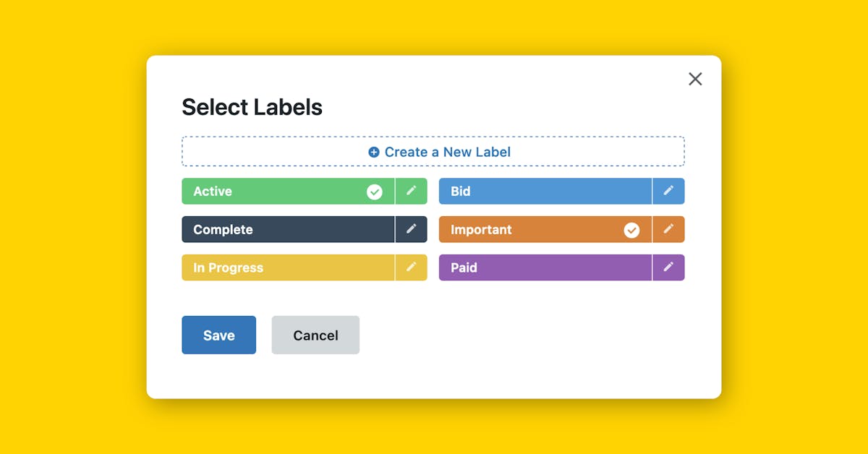Viewport: 868px width, 454px height.
Task: Toggle the Bid label on
Action: [x=545, y=192]
